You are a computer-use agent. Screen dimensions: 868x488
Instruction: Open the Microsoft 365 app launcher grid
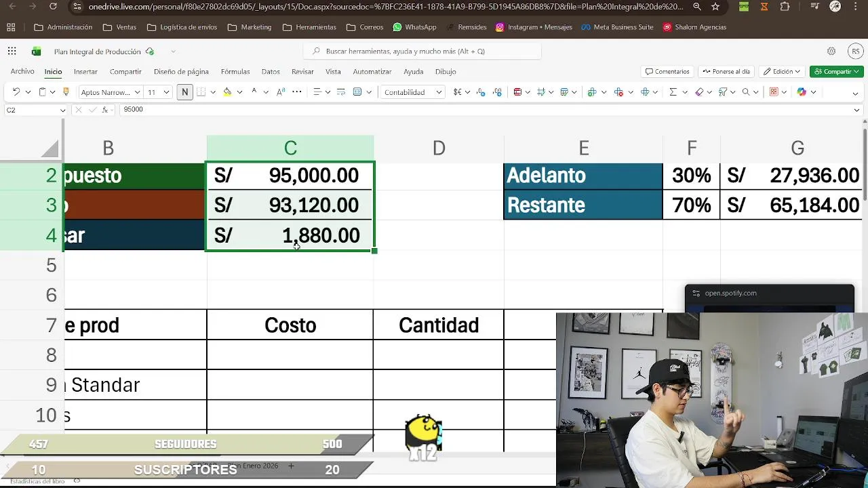coord(12,52)
